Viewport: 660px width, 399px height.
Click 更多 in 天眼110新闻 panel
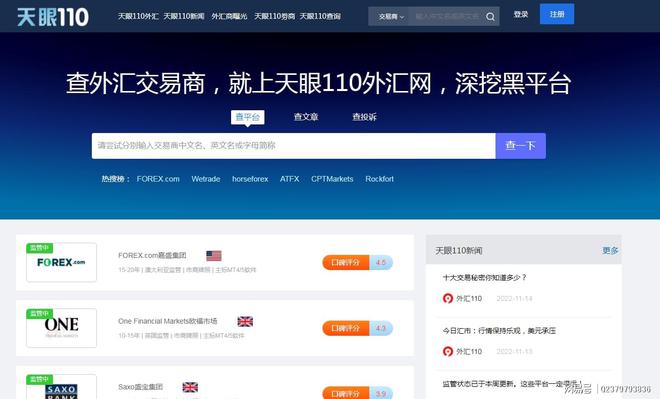point(610,250)
